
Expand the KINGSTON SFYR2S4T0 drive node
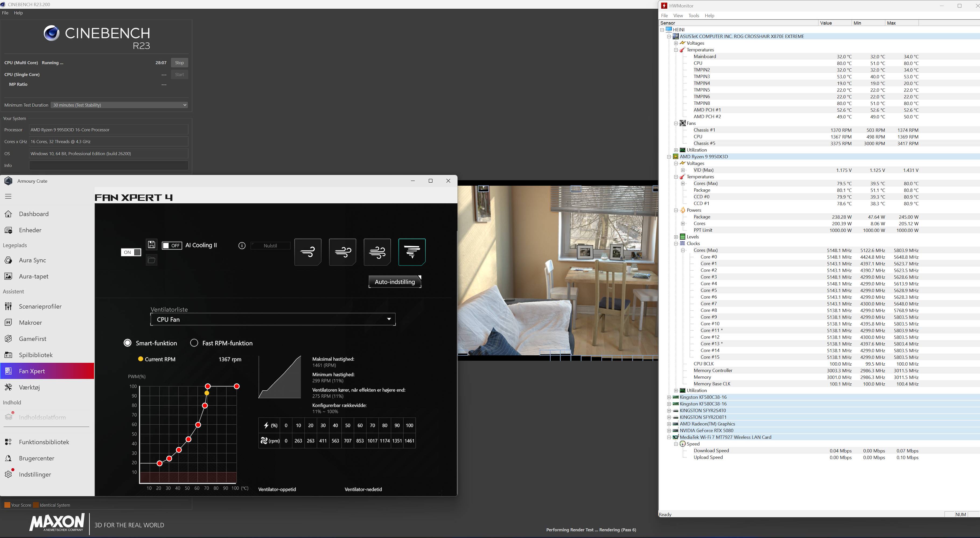669,411
